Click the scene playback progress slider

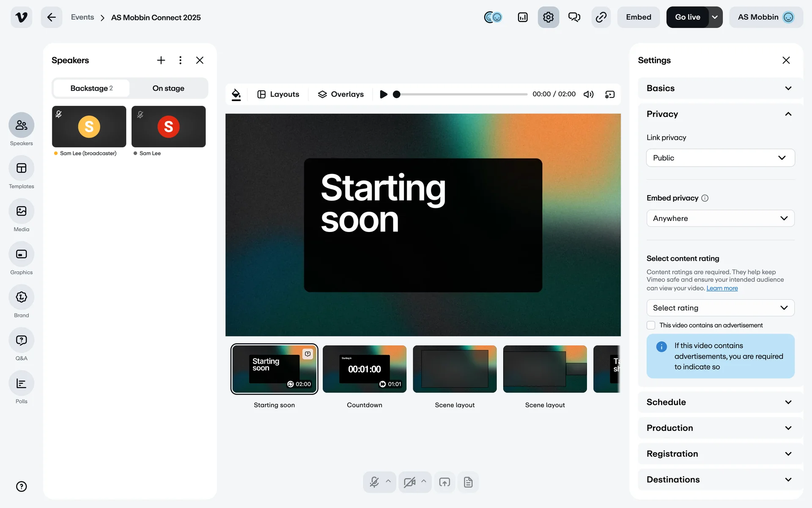tap(461, 94)
